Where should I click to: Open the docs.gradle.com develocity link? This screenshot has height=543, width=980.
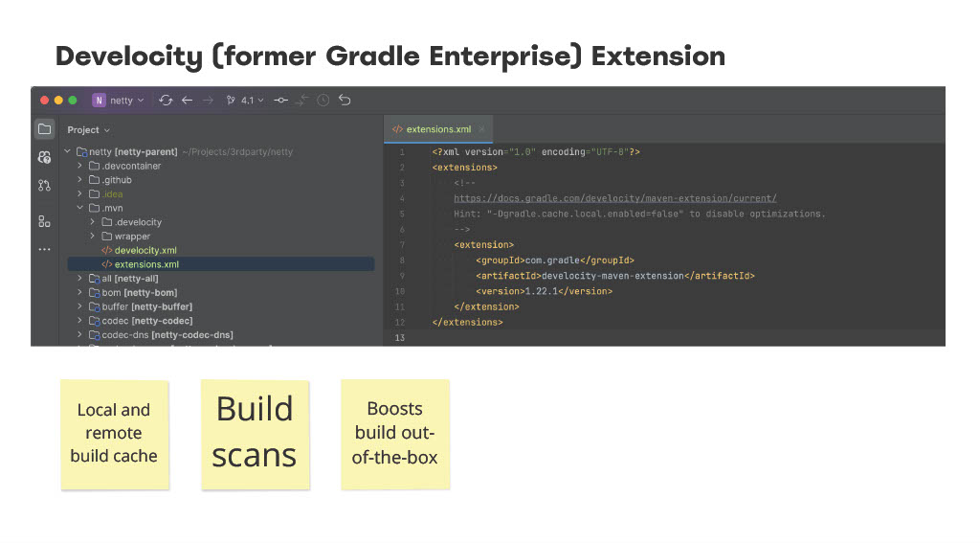tap(615, 198)
